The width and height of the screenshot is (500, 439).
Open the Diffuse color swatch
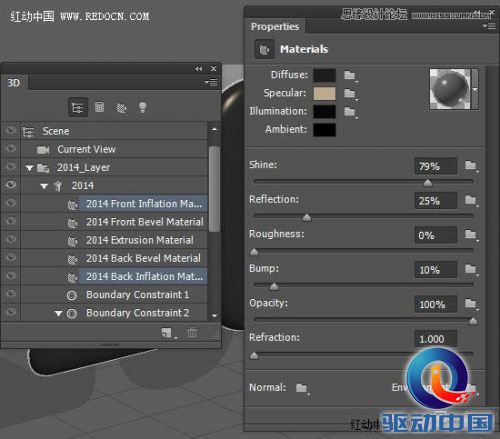[x=324, y=75]
